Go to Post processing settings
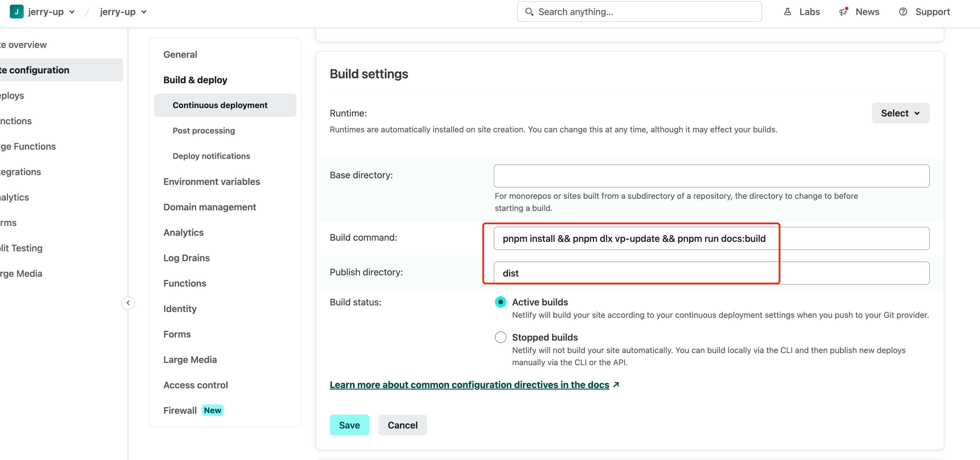980x460 pixels. pos(203,131)
